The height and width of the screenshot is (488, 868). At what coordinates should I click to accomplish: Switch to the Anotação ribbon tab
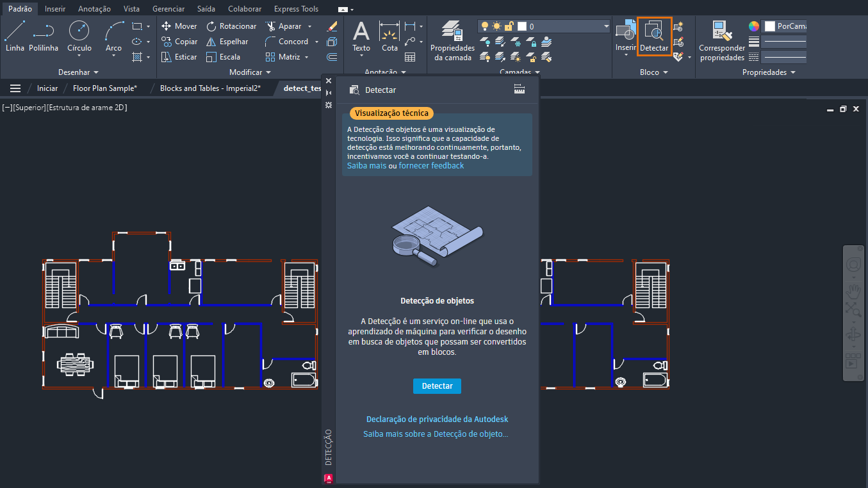(x=94, y=9)
